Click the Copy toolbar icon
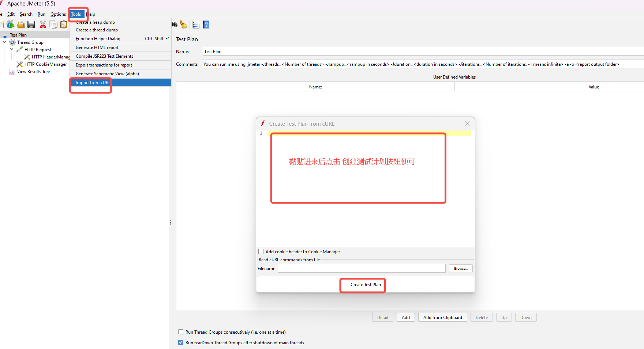The image size is (644, 349). coord(53,24)
